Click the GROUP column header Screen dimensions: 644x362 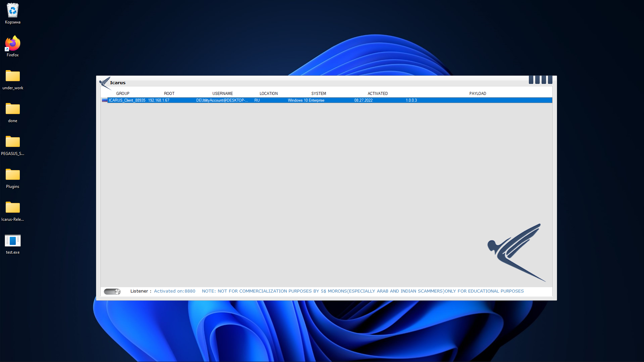coord(123,93)
